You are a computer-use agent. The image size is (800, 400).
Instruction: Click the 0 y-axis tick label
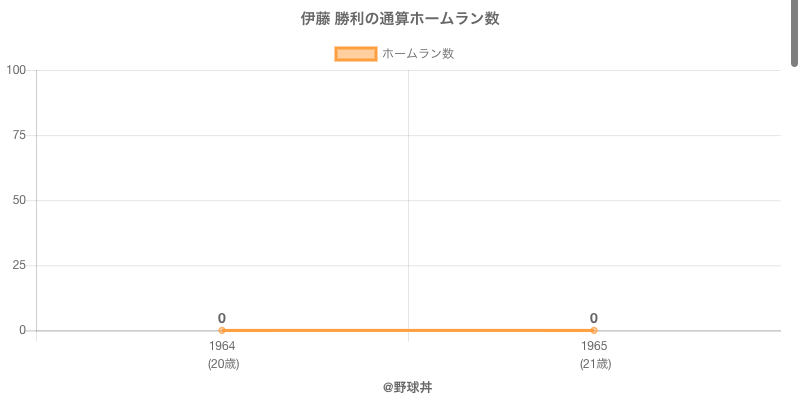(22, 330)
